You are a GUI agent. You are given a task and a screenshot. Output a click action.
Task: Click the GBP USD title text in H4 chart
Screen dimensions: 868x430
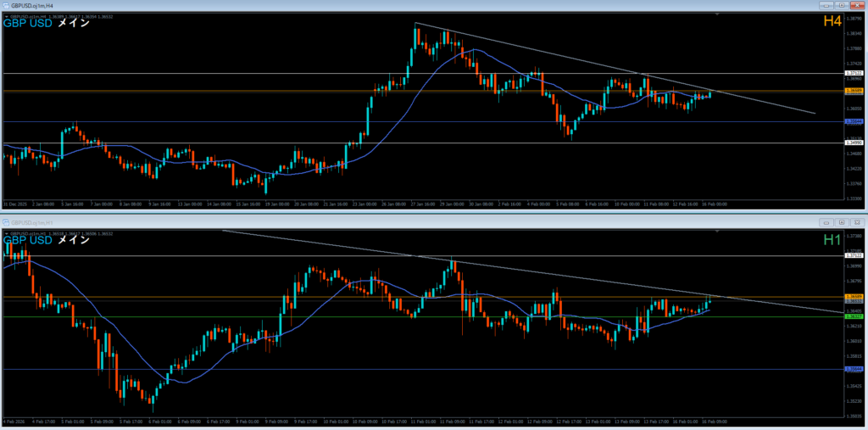[x=28, y=24]
